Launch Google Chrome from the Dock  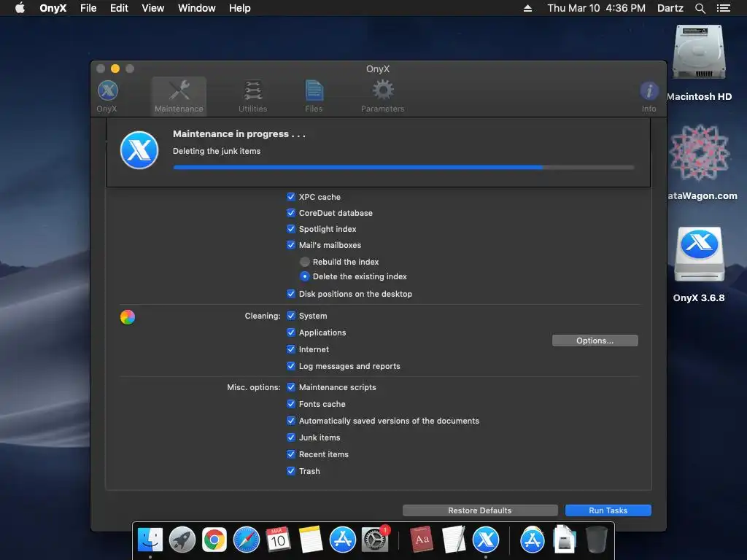pos(214,540)
